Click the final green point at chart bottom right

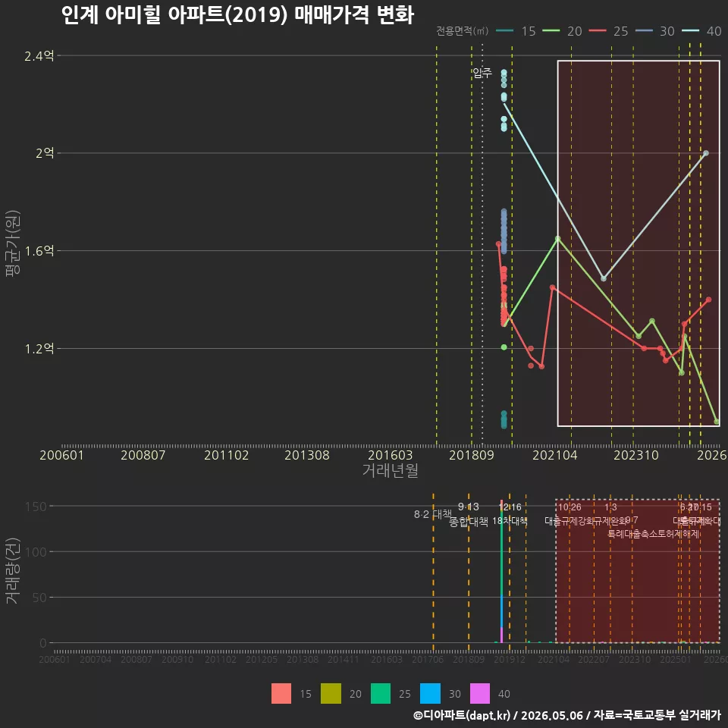(x=717, y=422)
